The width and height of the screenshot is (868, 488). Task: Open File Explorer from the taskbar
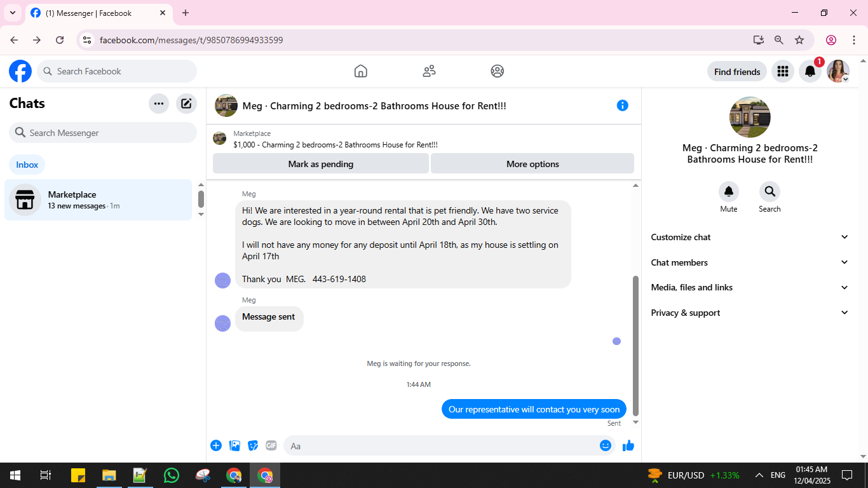click(109, 475)
